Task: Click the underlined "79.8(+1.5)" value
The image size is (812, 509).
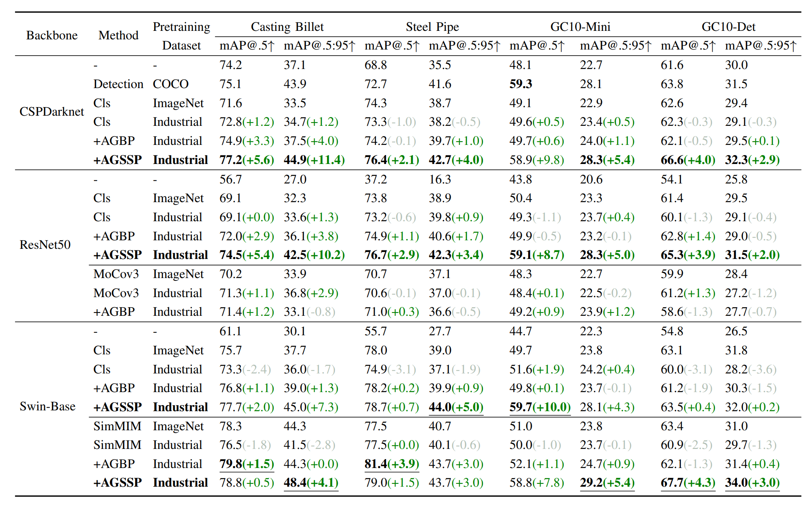Action: (x=247, y=464)
